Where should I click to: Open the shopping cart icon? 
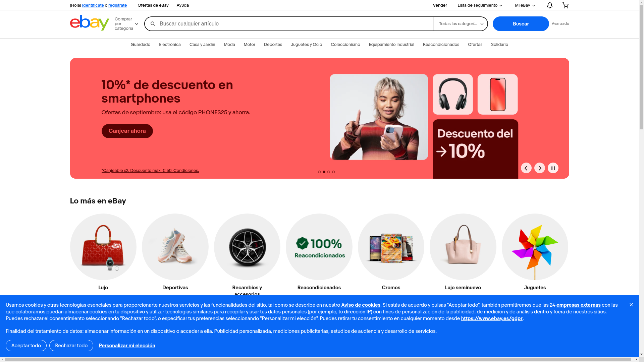[x=566, y=5]
